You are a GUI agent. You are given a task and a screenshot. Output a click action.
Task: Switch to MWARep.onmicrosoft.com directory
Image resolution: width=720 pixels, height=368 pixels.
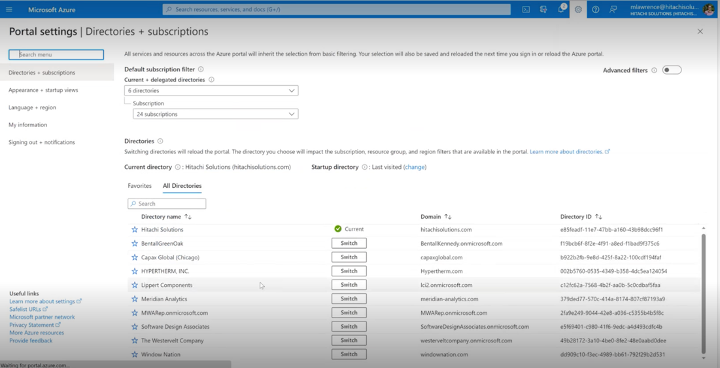pos(349,313)
